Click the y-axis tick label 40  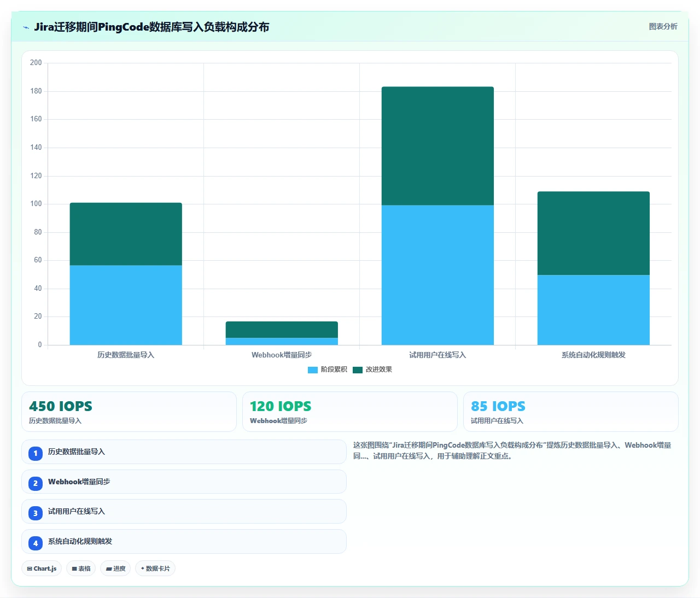[x=38, y=289]
